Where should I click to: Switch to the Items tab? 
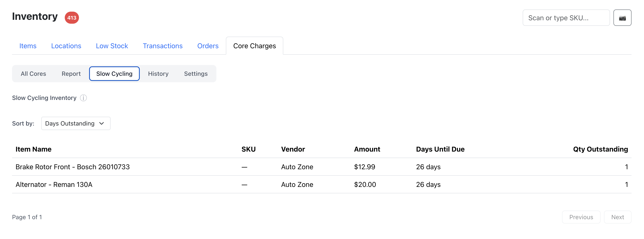(28, 46)
